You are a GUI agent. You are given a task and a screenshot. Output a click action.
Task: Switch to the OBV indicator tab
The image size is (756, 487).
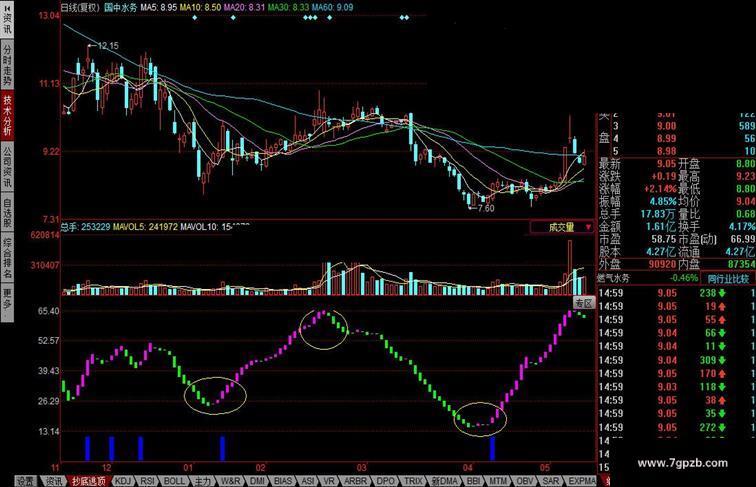(x=525, y=481)
